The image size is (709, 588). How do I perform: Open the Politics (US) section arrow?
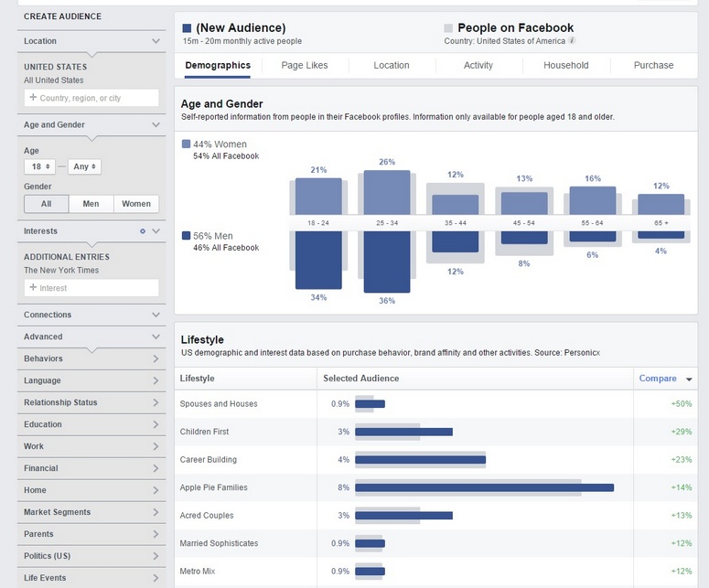(156, 556)
